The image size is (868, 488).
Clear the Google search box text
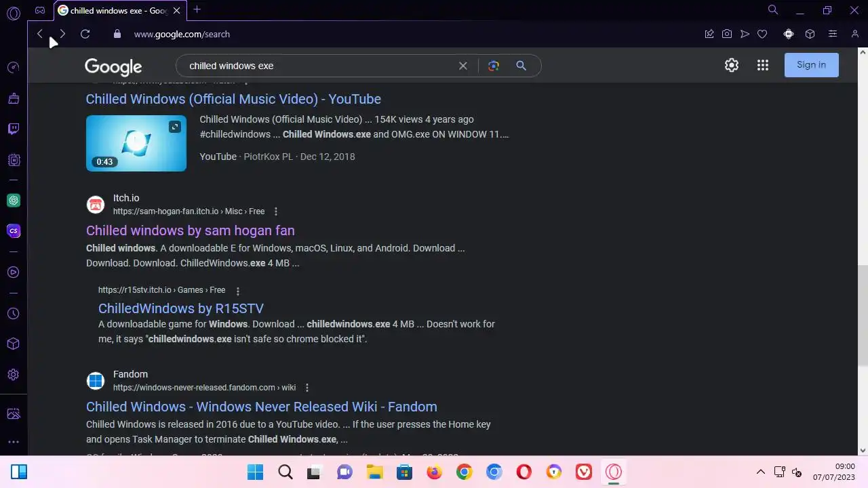click(462, 66)
